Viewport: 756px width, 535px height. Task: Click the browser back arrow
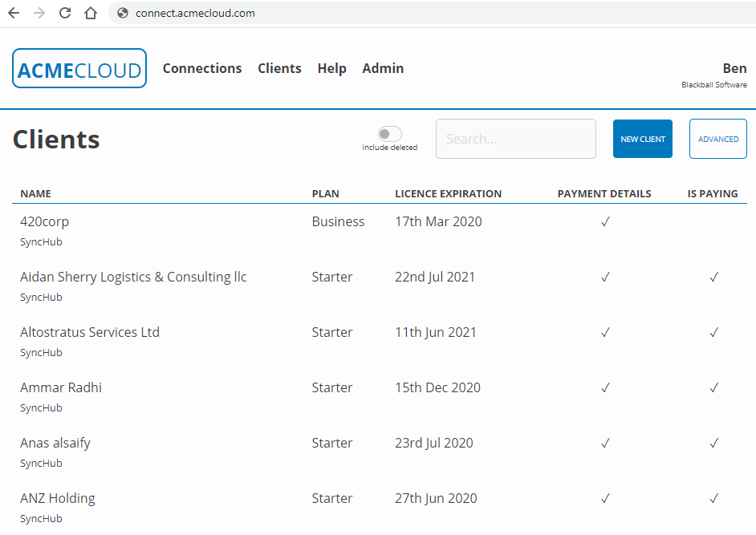pos(14,13)
